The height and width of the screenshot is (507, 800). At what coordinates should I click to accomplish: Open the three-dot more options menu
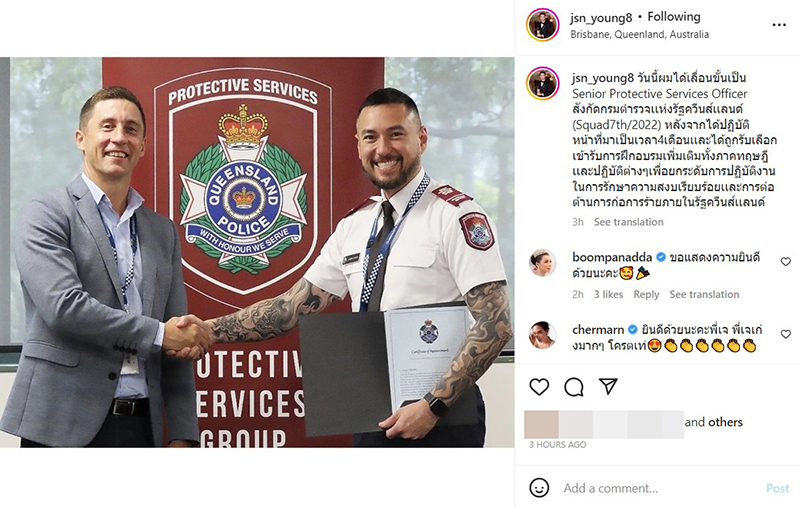779,25
